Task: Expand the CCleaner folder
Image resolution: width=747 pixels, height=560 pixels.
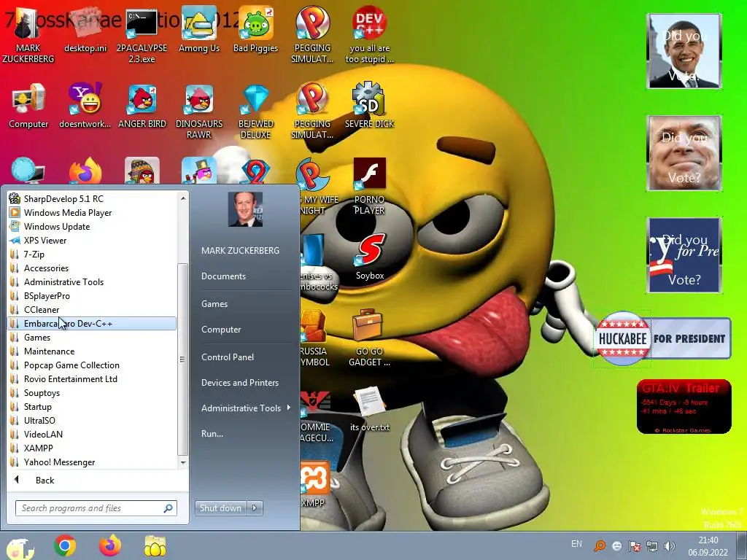Action: [x=93, y=309]
